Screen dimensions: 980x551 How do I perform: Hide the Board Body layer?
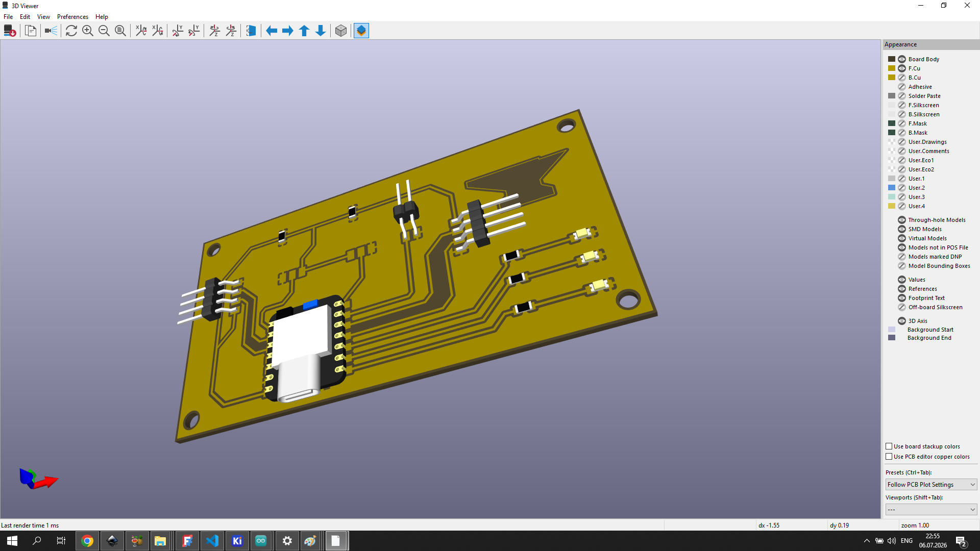(902, 59)
